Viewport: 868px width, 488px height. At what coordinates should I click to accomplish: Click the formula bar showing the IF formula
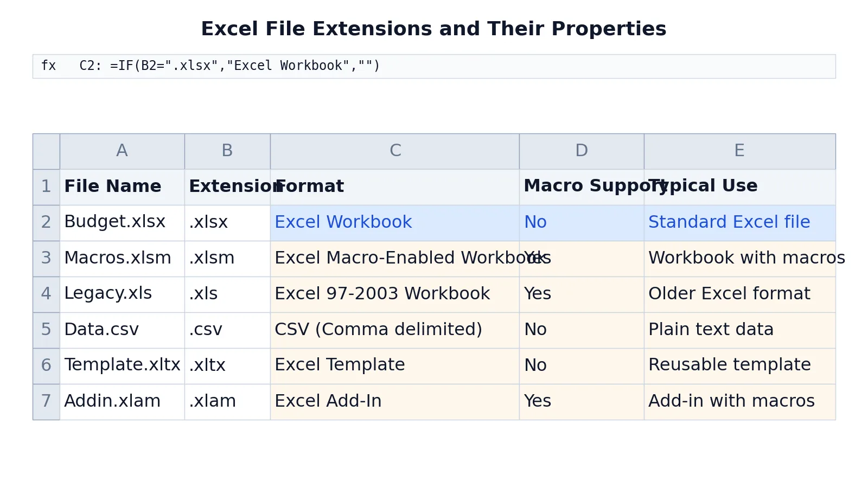point(434,66)
